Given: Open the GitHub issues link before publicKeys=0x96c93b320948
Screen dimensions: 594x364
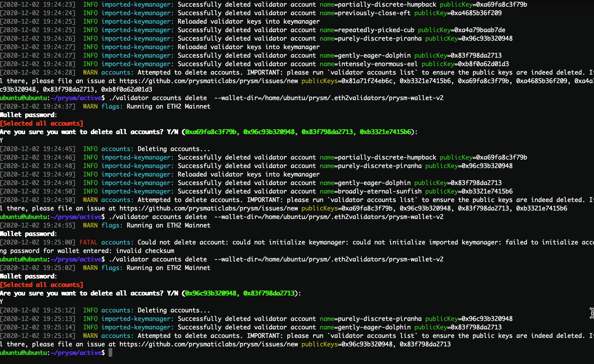Looking at the screenshot, I should (x=209, y=344).
